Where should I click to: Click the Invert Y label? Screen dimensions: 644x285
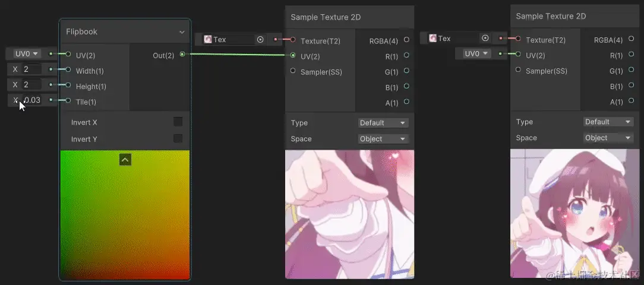[84, 139]
